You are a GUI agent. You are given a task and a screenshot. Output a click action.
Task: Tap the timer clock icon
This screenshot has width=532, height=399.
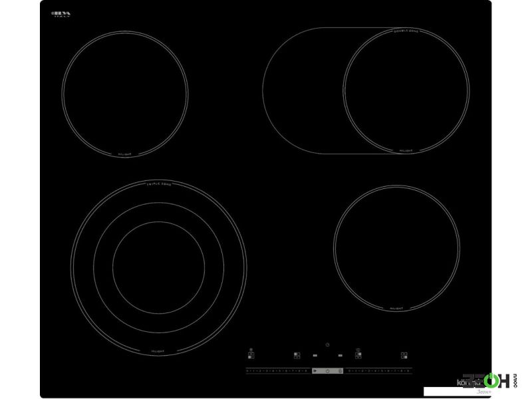coord(327,344)
